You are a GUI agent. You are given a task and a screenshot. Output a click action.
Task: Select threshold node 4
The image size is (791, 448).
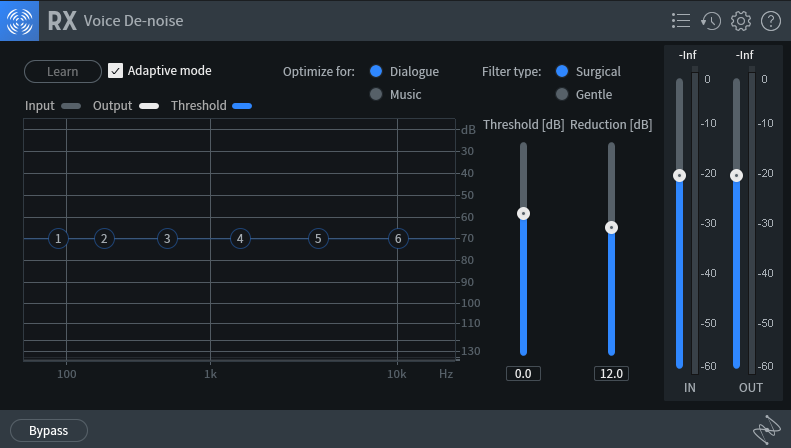tap(240, 239)
